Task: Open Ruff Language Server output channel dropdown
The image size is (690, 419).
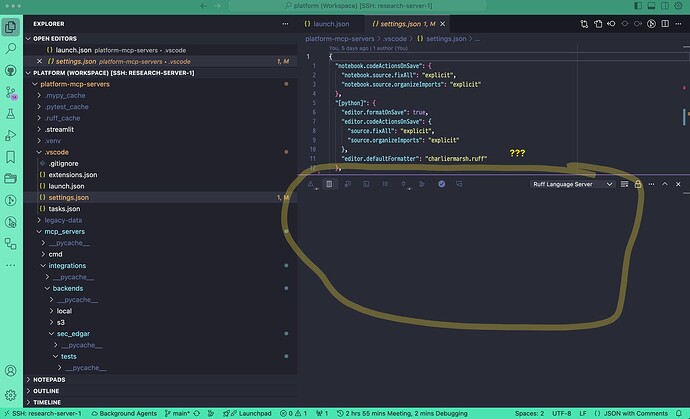Action: [573, 184]
